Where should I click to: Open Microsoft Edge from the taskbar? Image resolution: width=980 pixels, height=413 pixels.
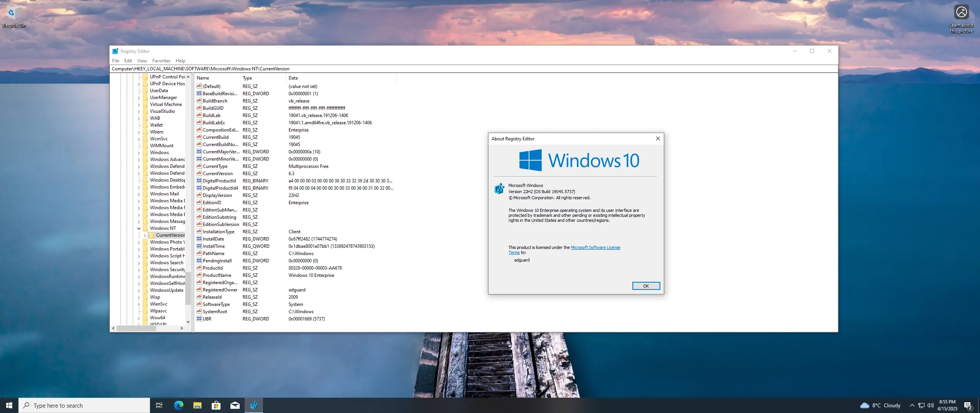(x=179, y=405)
